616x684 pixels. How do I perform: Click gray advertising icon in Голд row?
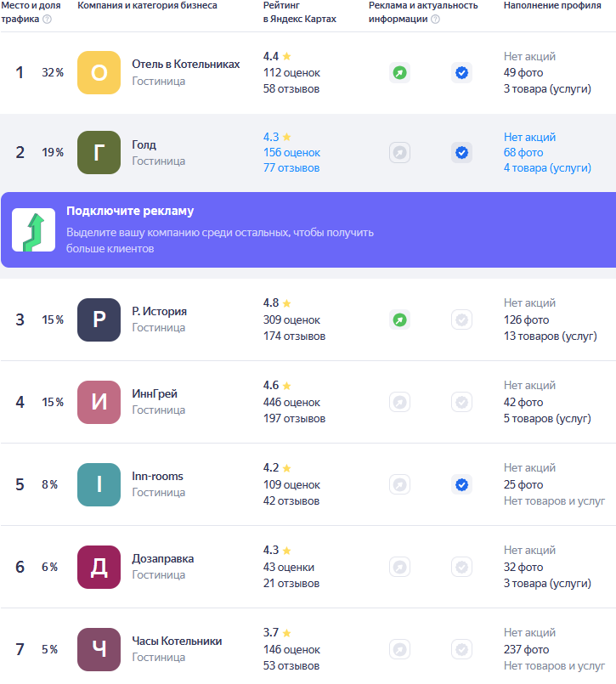(x=399, y=153)
